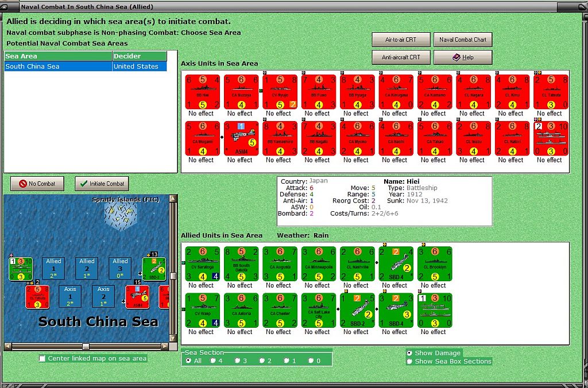Select Sea Section 4 radio button
Screen dimensions: 588x388
(x=213, y=360)
